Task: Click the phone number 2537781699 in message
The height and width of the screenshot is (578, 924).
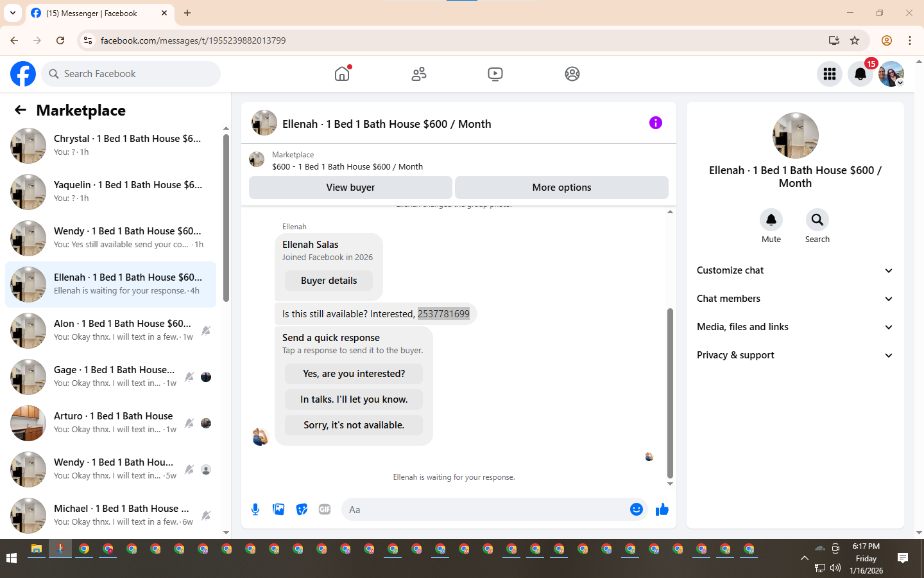Action: coord(443,314)
